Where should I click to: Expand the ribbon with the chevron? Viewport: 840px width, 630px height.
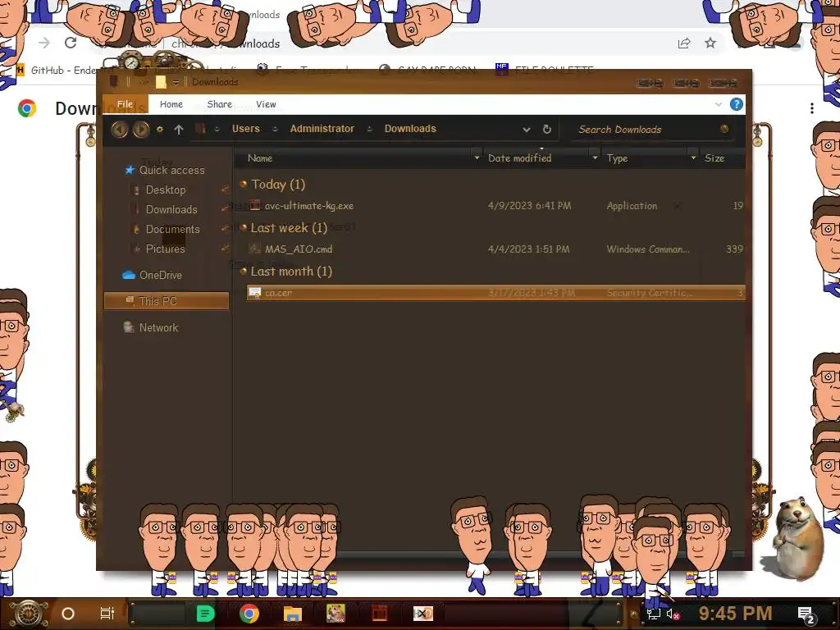[719, 104]
